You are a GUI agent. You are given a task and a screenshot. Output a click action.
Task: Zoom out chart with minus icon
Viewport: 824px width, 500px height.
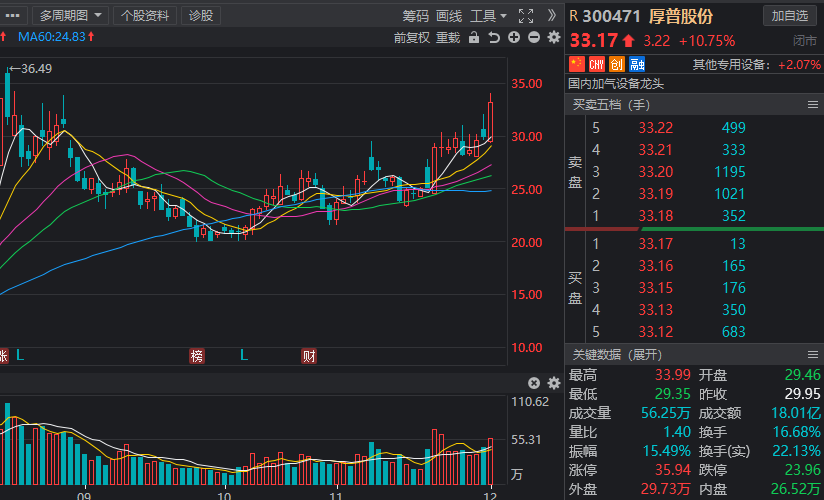pos(534,38)
